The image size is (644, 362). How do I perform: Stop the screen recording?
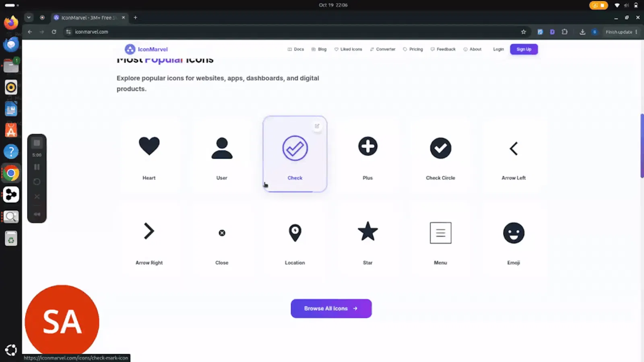[x=37, y=143]
